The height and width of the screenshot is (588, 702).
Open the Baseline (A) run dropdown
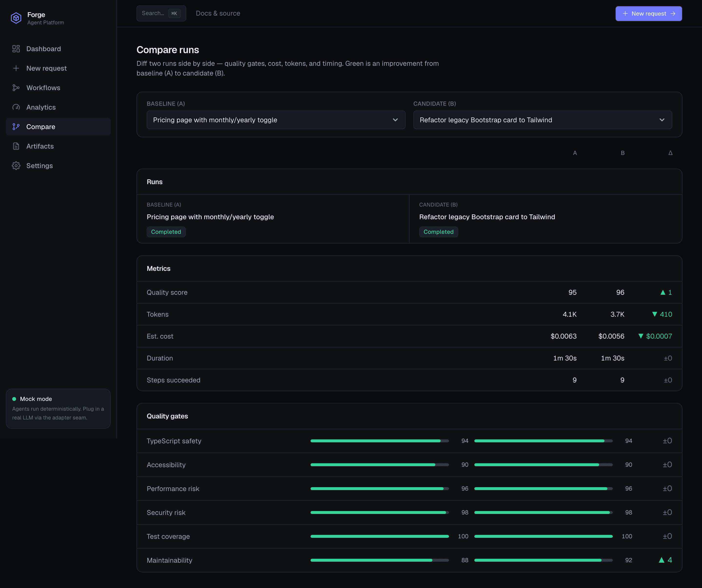coord(276,120)
